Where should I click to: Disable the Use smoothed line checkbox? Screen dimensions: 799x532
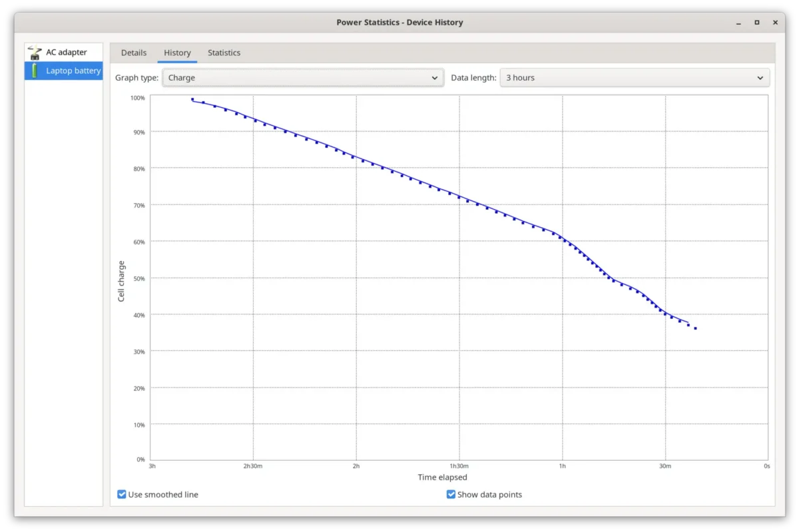(122, 495)
